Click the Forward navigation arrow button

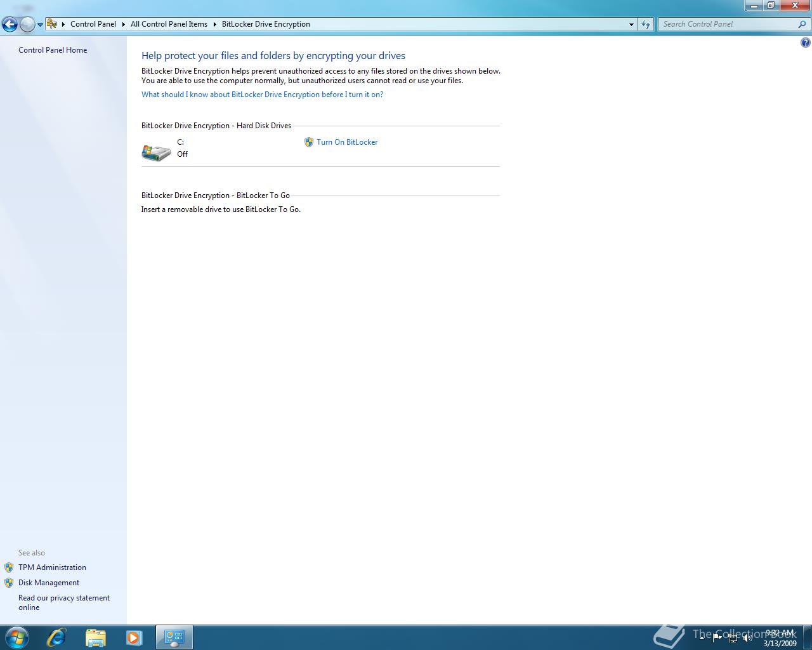coord(27,25)
